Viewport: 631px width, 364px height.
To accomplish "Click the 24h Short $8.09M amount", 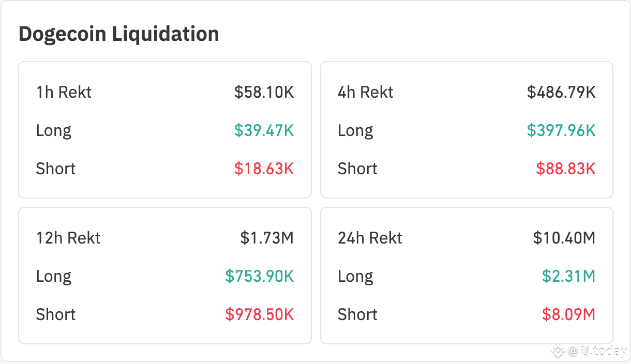I will point(568,315).
